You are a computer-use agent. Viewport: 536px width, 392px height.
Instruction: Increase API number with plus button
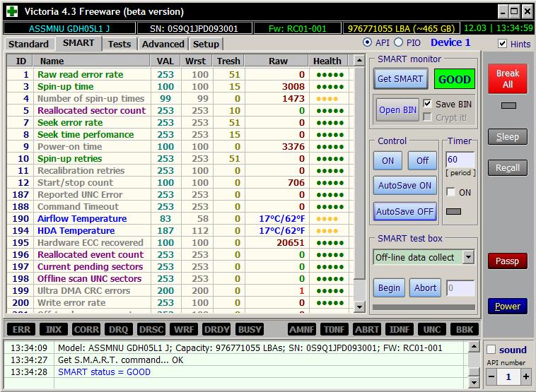[525, 377]
